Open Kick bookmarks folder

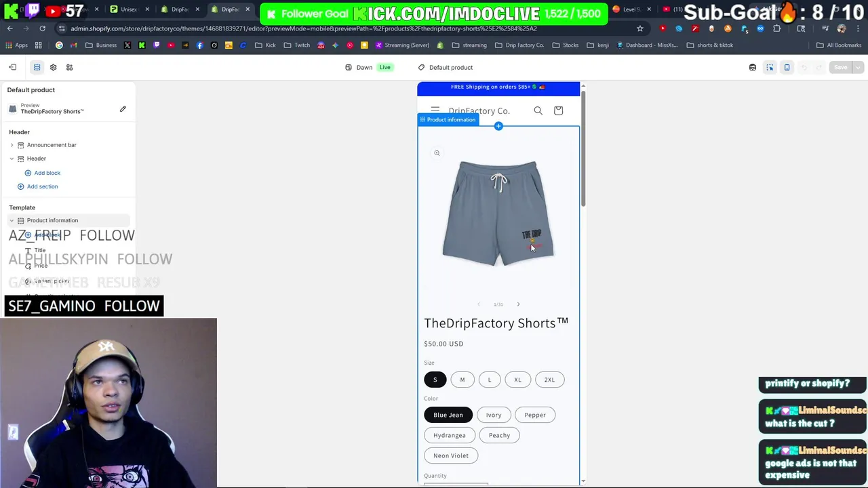pos(265,45)
